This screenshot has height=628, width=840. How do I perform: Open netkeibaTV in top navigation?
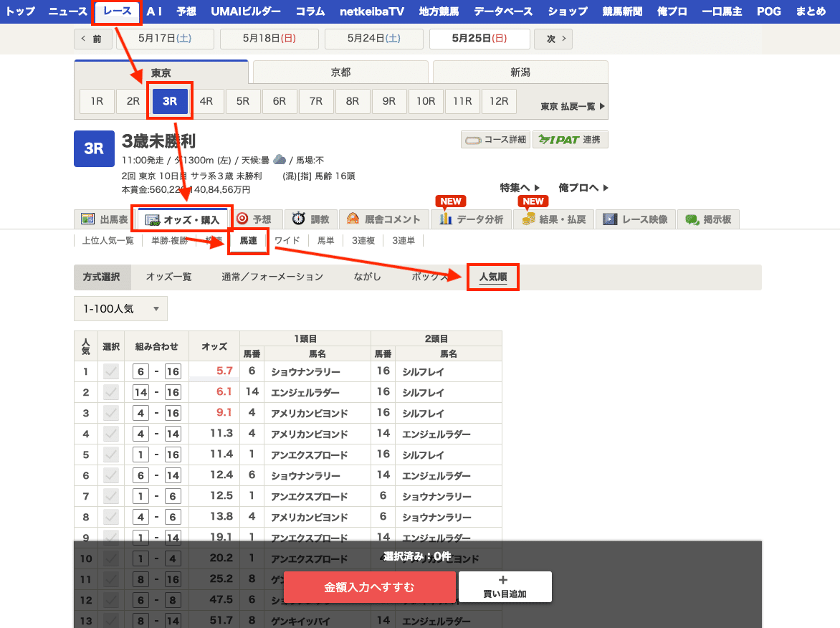[372, 11]
